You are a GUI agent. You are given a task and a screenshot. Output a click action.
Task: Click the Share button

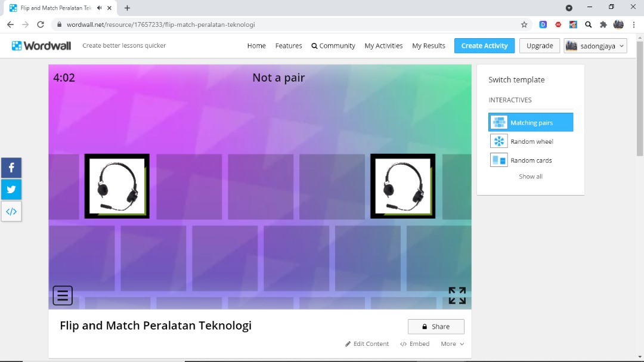(436, 327)
